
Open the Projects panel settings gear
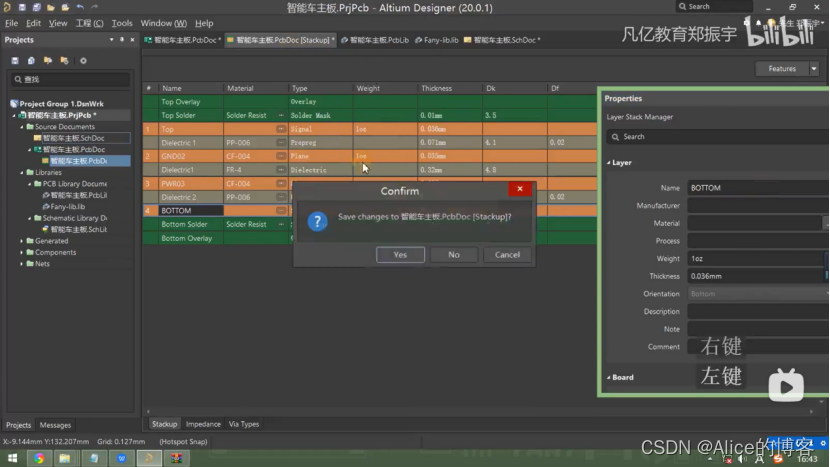pyautogui.click(x=83, y=60)
